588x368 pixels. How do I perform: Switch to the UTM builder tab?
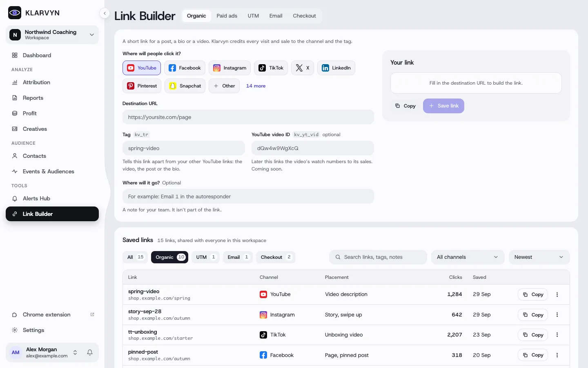point(253,16)
